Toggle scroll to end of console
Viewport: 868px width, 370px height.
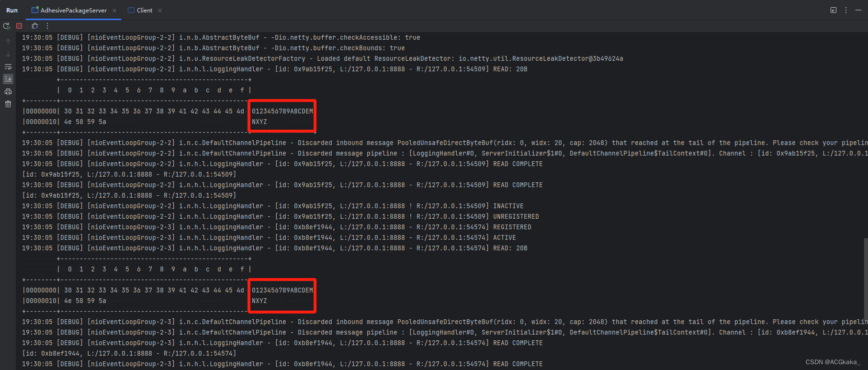8,79
